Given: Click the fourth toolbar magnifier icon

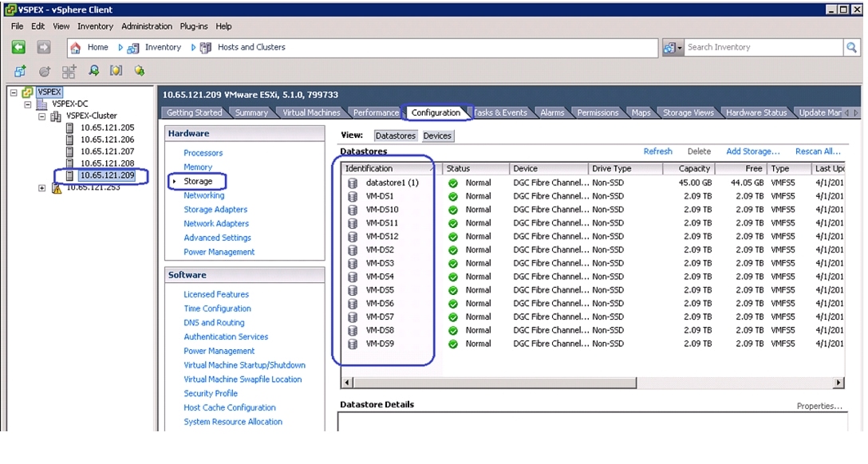Looking at the screenshot, I should pos(93,70).
